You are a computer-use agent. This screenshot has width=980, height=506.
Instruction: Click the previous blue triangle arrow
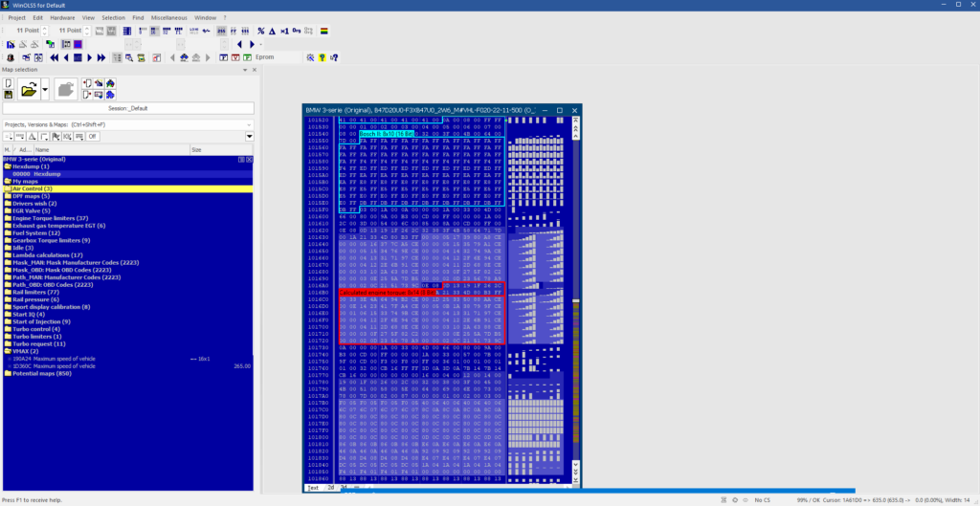[239, 44]
